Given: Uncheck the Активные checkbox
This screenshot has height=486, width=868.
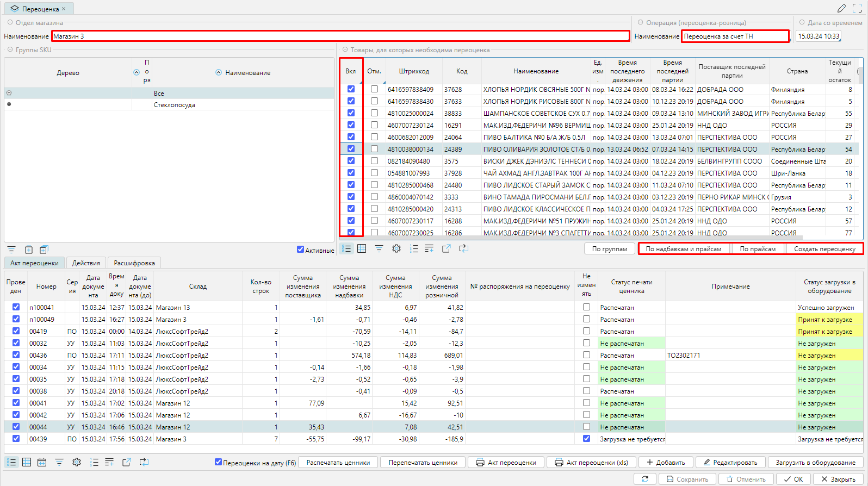Looking at the screenshot, I should (300, 250).
